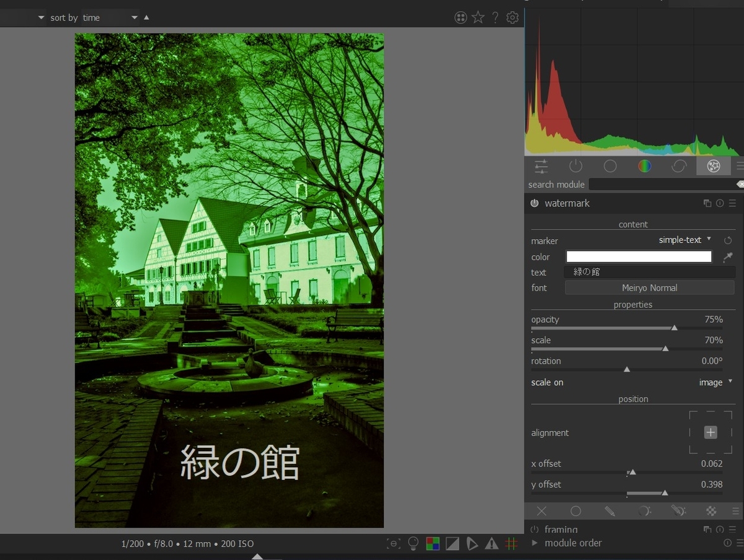Open the blending options menu icon
Screen dimensions: 744x560
[x=737, y=511]
